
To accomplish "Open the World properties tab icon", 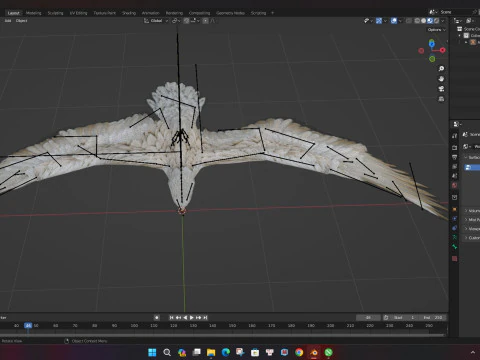I will click(454, 185).
